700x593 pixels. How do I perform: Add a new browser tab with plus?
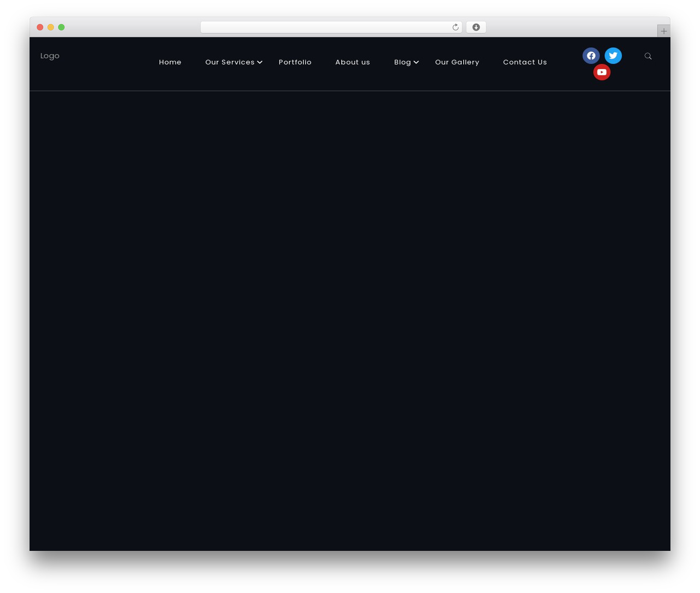pos(664,31)
